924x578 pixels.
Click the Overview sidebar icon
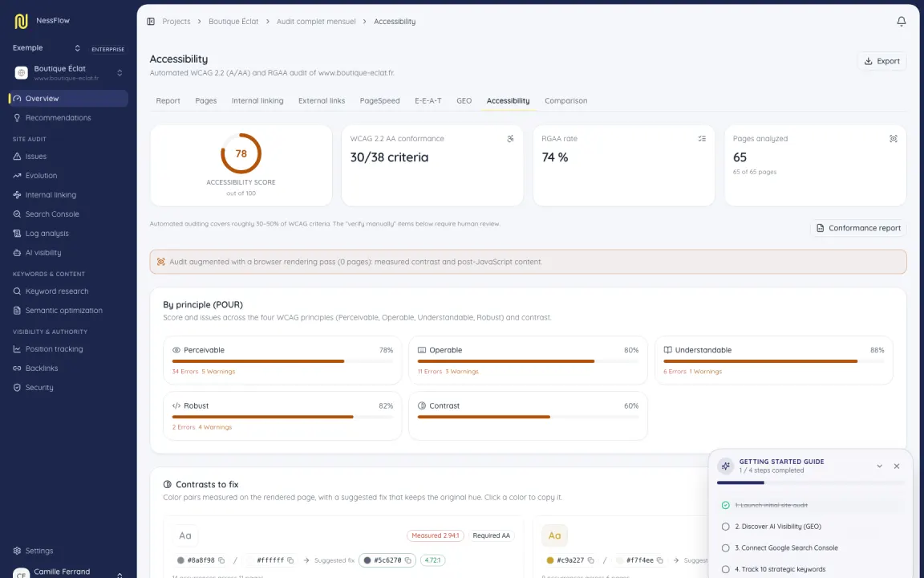point(17,99)
